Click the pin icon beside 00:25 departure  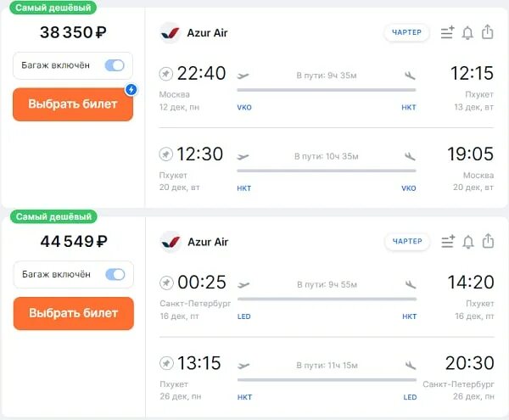coord(166,283)
